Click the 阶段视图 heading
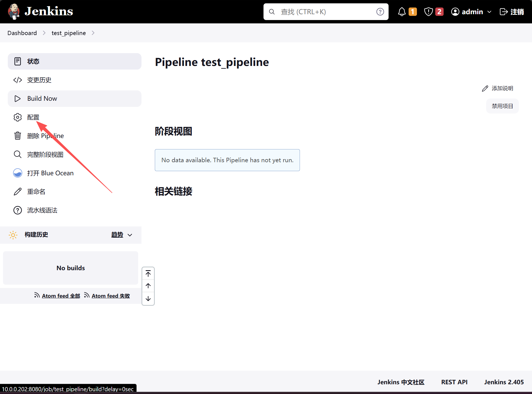 [173, 131]
